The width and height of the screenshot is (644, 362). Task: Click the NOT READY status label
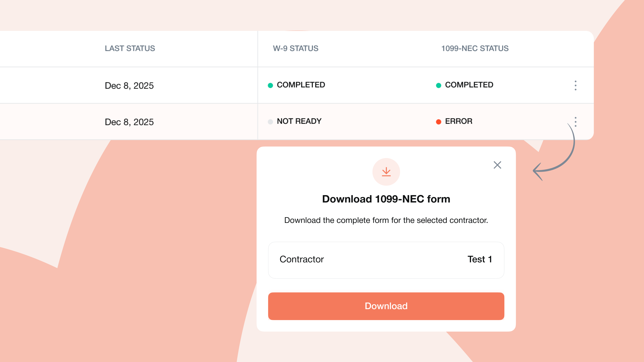(x=299, y=121)
